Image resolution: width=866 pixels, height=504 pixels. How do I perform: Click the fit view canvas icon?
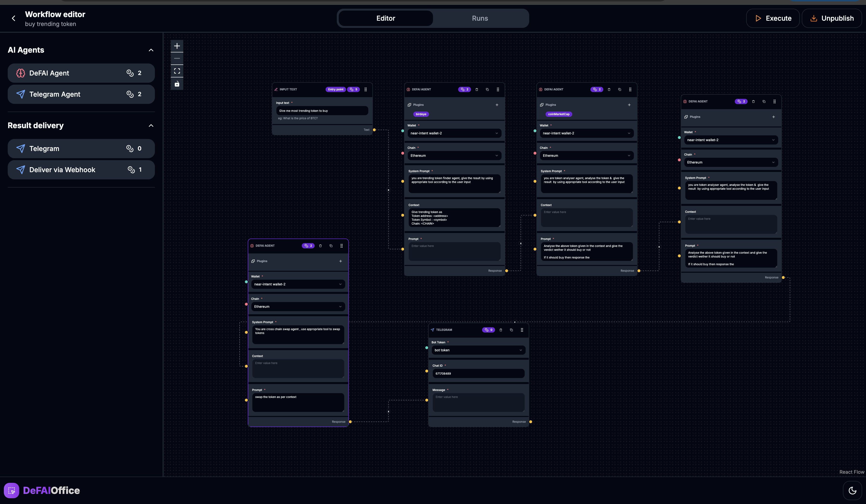click(177, 71)
